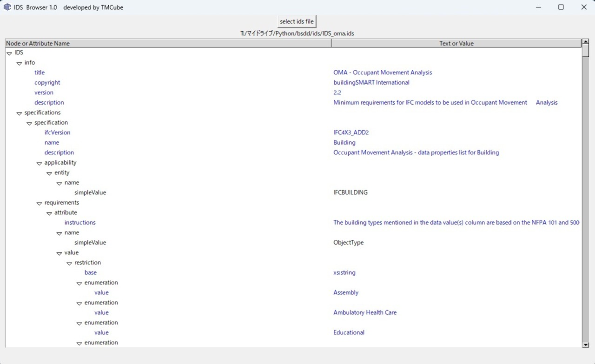
Task: Collapse the specifications node
Action: point(19,113)
